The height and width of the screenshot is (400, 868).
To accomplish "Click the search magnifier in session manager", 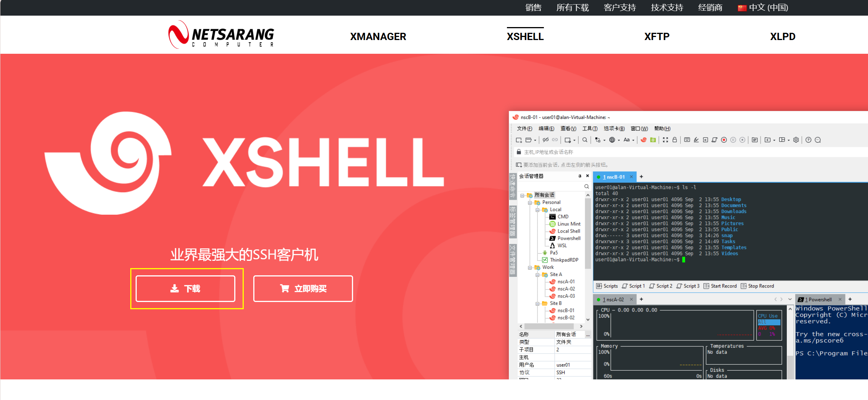I will pos(587,186).
